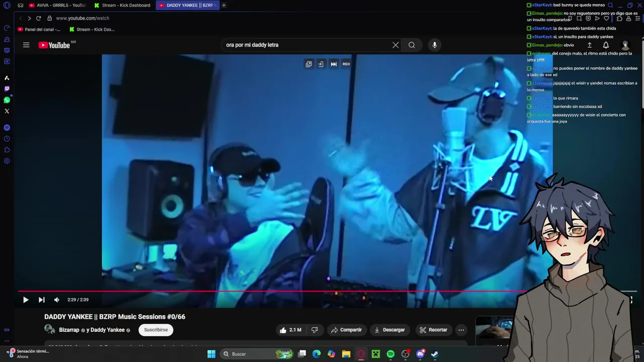Download video with 'Descargar' button
This screenshot has width=644, height=362.
[389, 330]
